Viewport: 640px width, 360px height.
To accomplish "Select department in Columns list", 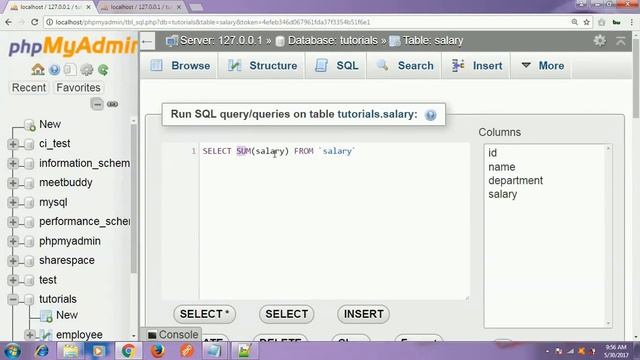I will (x=516, y=181).
